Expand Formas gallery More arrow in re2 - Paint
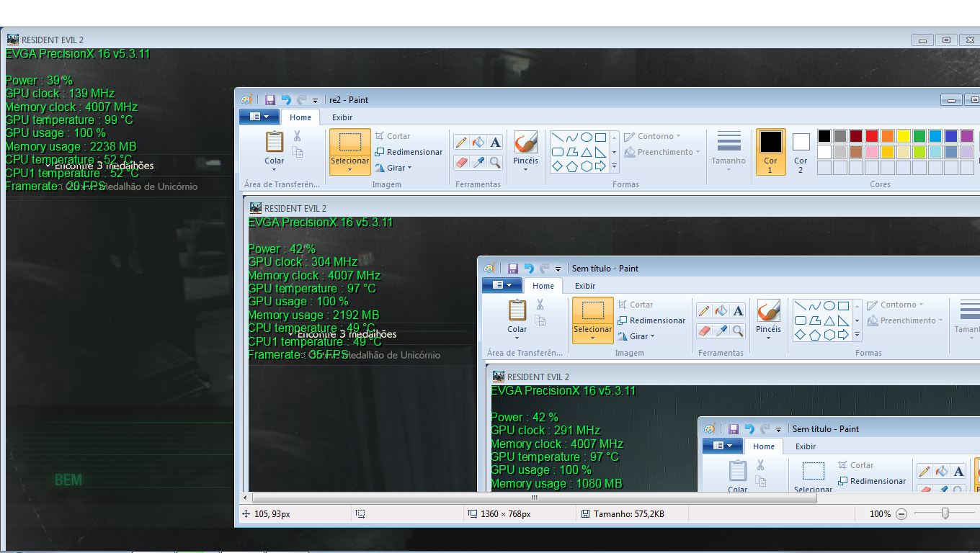This screenshot has height=553, width=980. click(x=614, y=166)
